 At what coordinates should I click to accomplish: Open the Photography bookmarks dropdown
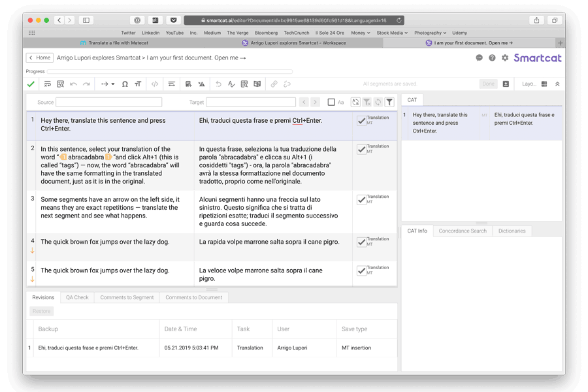[430, 33]
